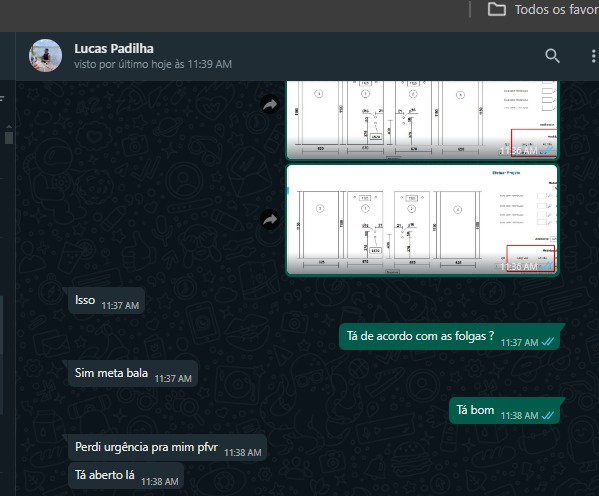The width and height of the screenshot is (599, 496).
Task: Click the last seen status text
Action: (153, 64)
